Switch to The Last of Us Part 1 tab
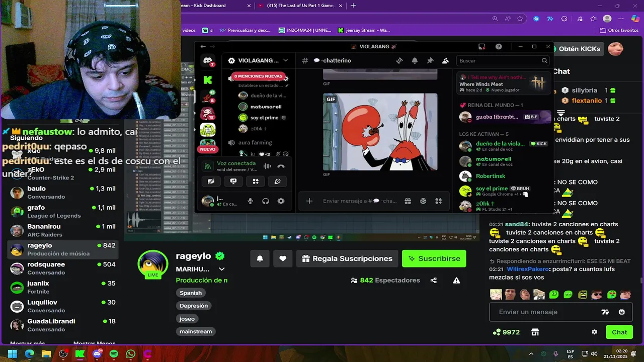This screenshot has width=644, height=362. coord(301,6)
